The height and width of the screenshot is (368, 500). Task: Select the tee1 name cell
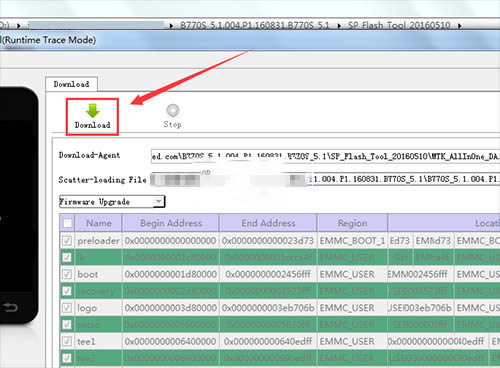(98, 341)
